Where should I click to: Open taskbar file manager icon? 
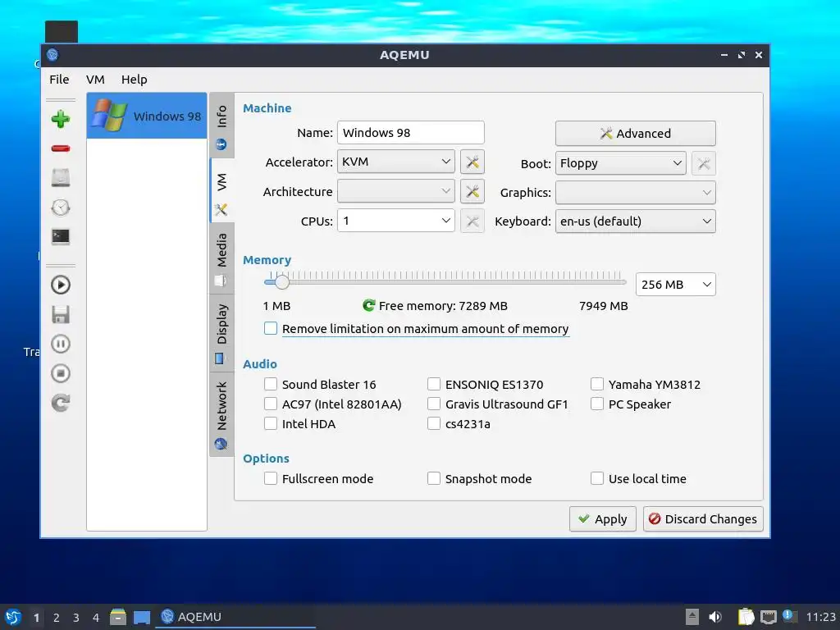118,617
